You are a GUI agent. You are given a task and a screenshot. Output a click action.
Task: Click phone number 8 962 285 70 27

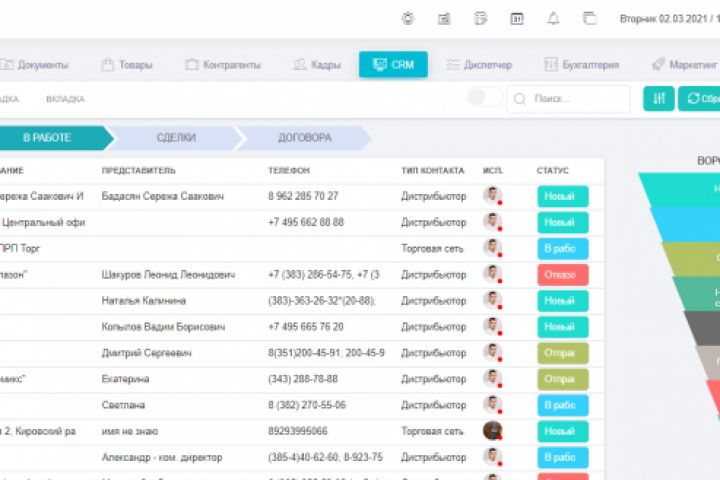coord(303,197)
